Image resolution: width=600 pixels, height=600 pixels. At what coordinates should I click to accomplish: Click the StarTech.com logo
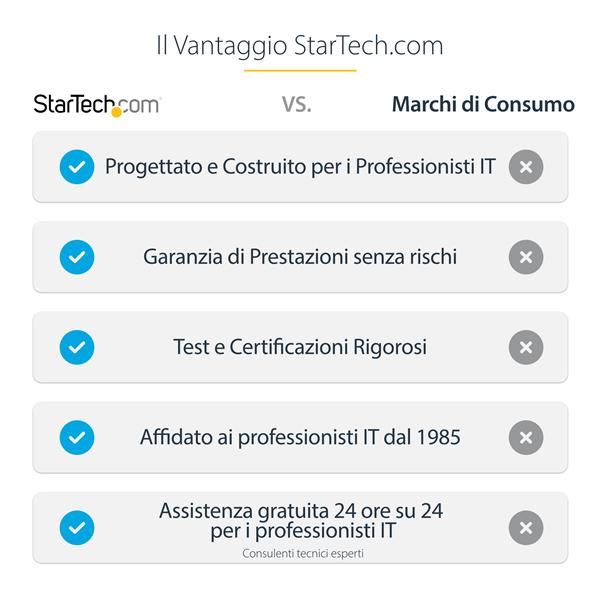[96, 104]
